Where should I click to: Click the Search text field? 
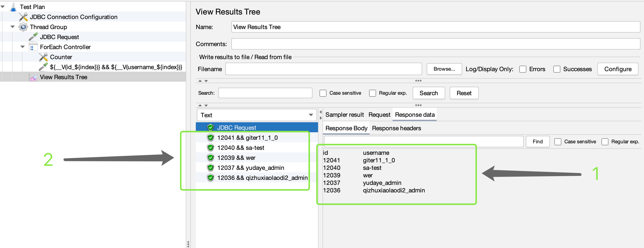265,93
